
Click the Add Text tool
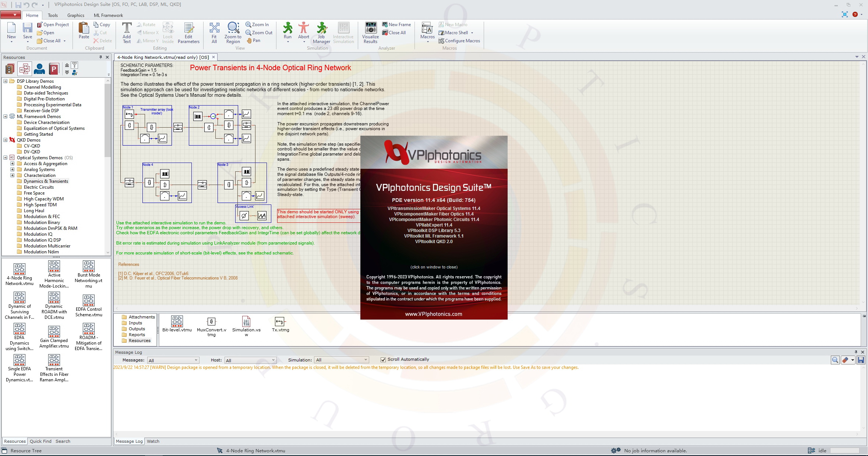click(127, 33)
